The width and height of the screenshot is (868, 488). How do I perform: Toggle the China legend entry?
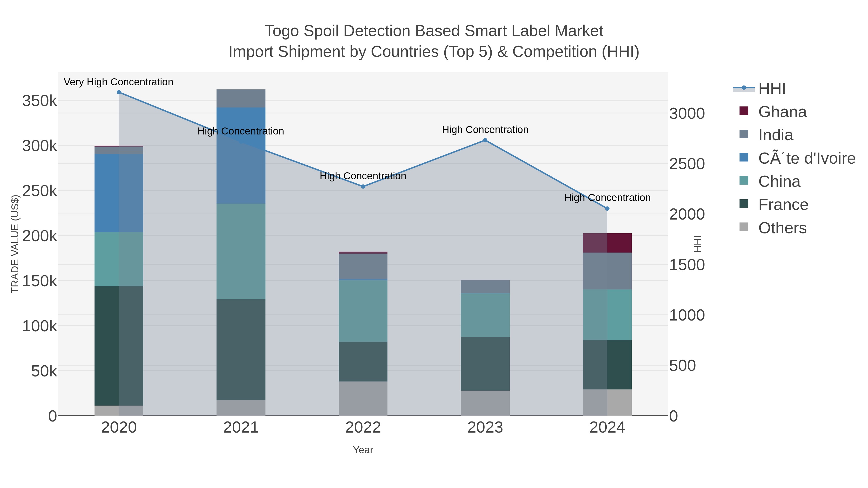point(770,181)
